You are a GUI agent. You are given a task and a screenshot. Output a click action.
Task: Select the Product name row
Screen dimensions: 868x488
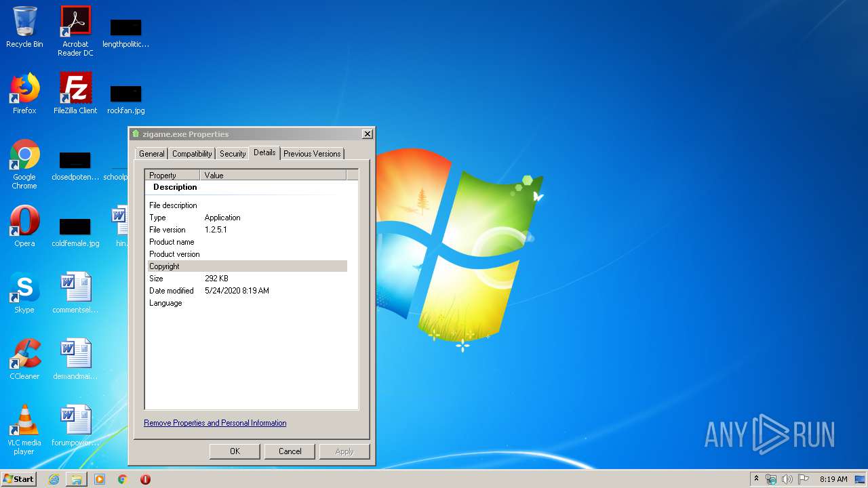click(x=248, y=242)
